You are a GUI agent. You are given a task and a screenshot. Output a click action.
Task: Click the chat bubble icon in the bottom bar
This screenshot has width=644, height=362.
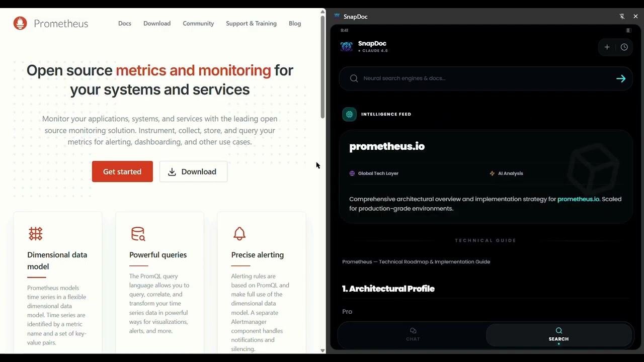413,330
